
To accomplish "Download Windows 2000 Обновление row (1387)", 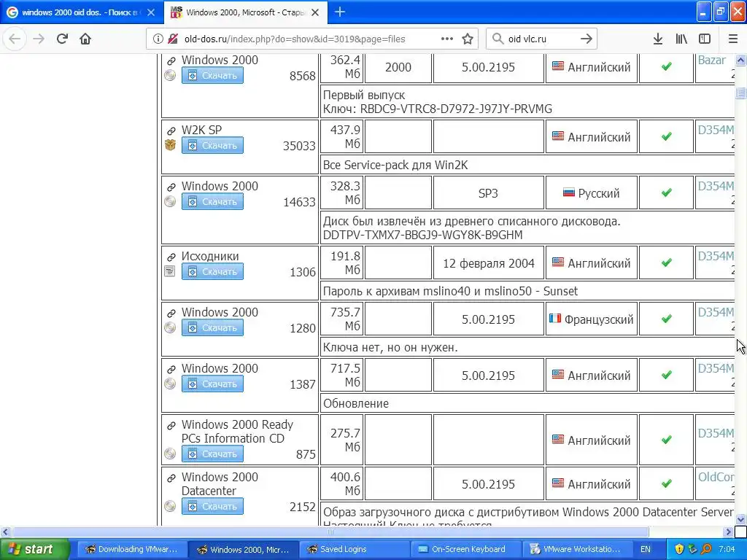I will click(212, 384).
